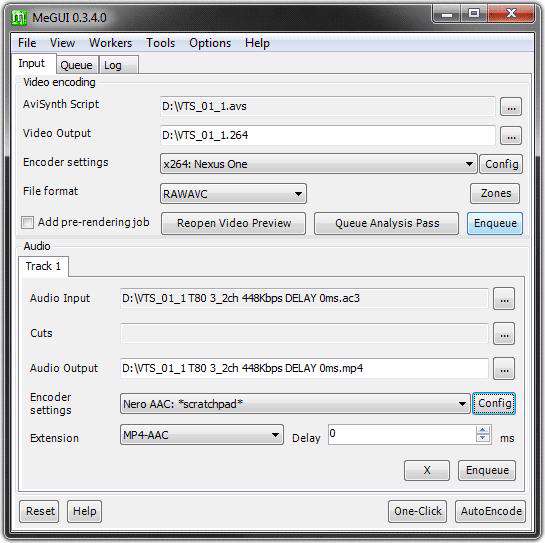
Task: Open the x264 Nexus One encoder settings dropdown
Action: [x=318, y=164]
